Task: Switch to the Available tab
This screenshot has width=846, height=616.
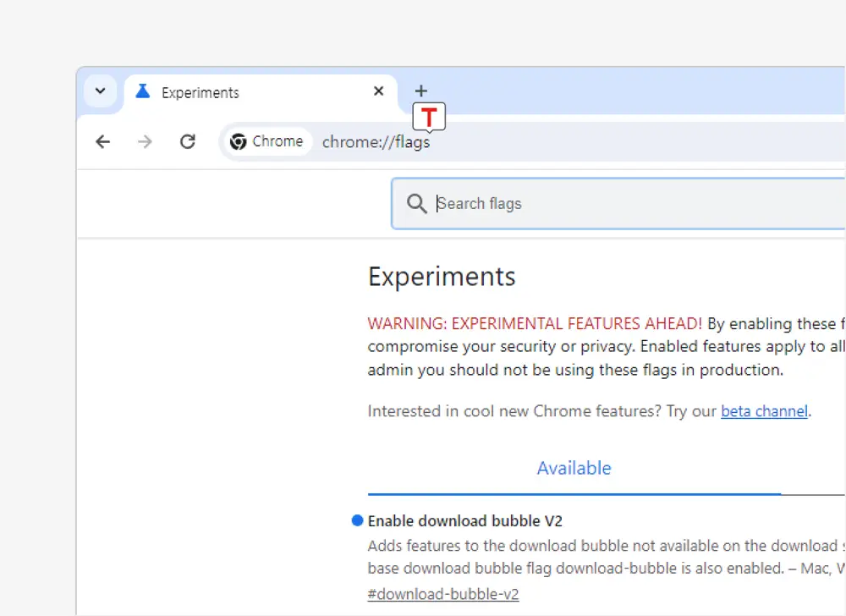Action: click(x=574, y=468)
